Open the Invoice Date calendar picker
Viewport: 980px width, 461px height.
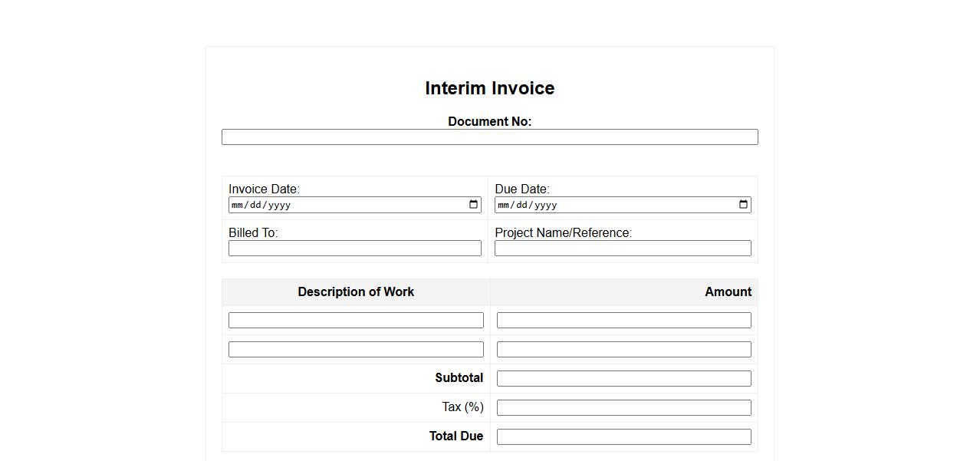pos(473,205)
